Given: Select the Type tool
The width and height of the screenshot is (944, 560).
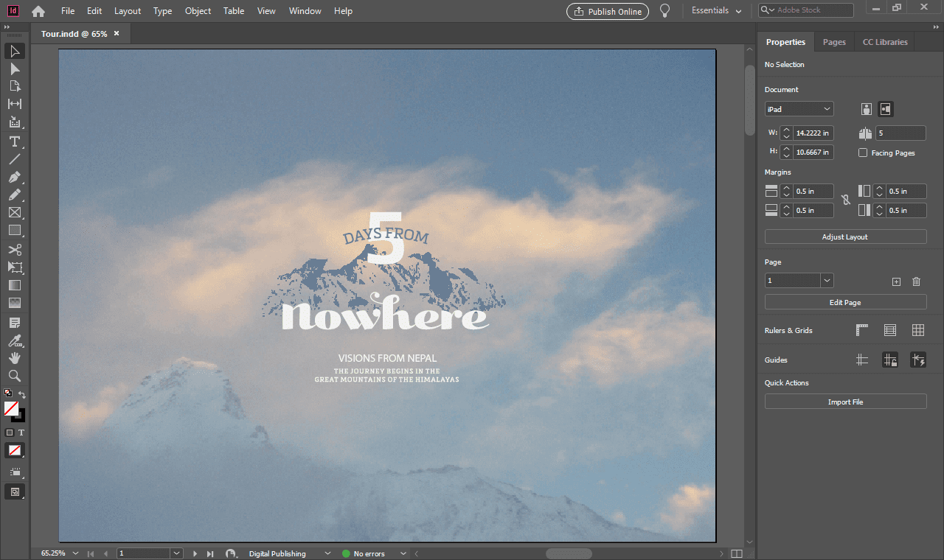Looking at the screenshot, I should [x=15, y=141].
